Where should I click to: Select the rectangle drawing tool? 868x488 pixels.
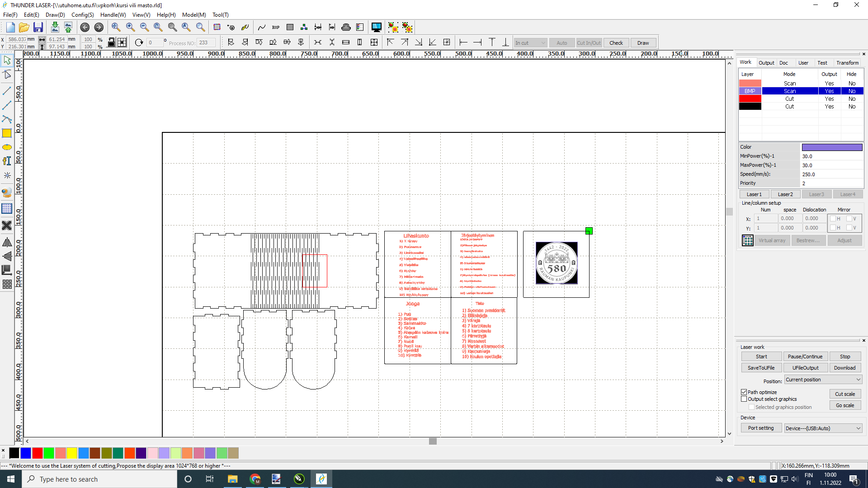coord(7,133)
